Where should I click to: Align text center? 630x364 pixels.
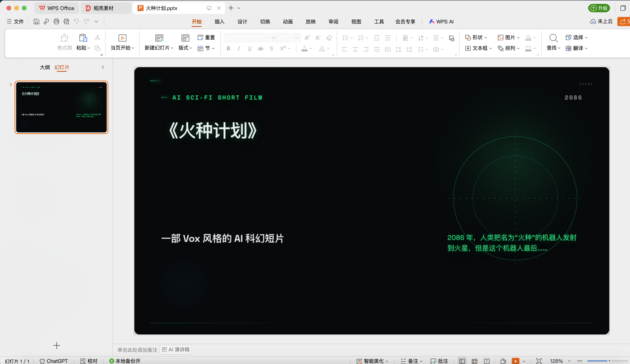355,49
